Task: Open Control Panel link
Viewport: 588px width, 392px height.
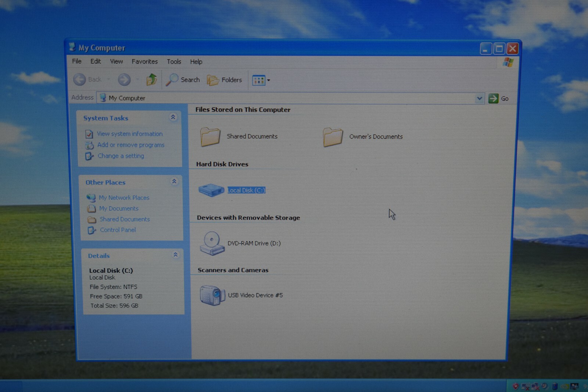Action: [x=118, y=230]
